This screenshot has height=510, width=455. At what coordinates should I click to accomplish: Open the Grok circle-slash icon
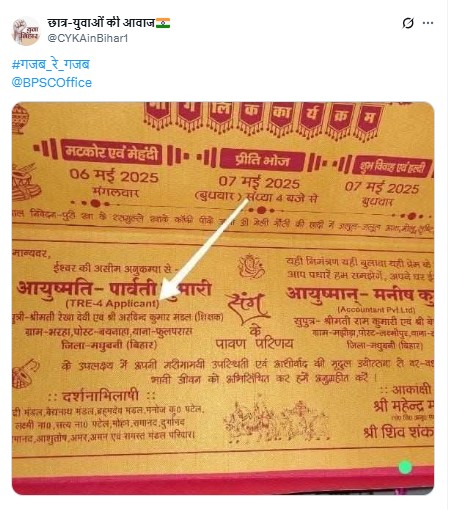408,23
